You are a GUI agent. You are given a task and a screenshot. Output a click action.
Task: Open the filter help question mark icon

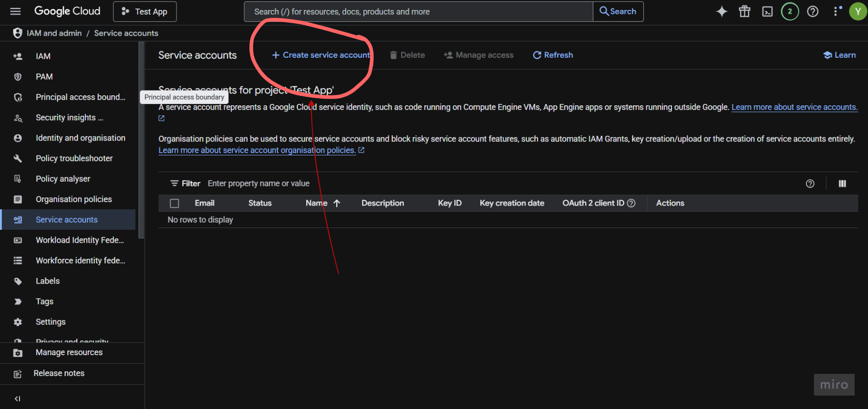click(810, 184)
